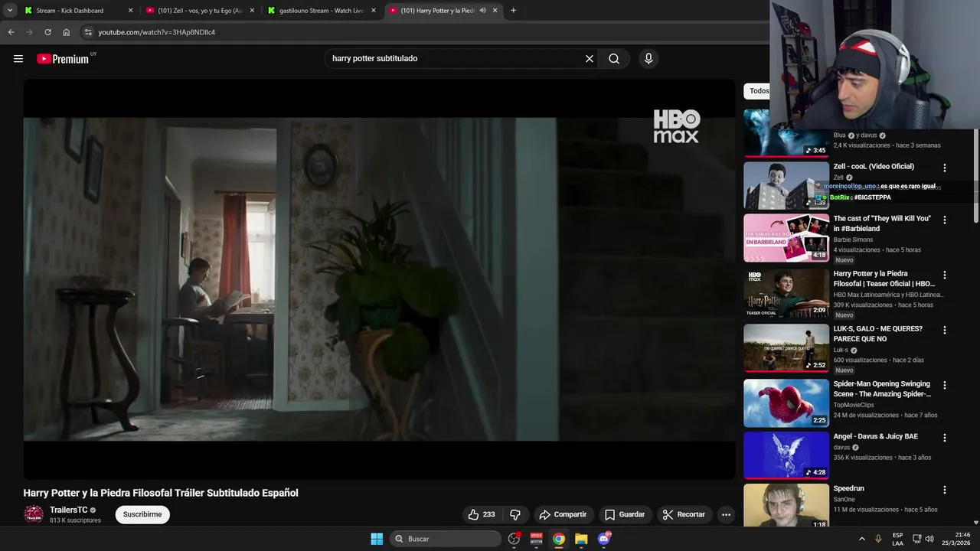Open options menu for Angel - Davus & Juicy BAE

(944, 438)
